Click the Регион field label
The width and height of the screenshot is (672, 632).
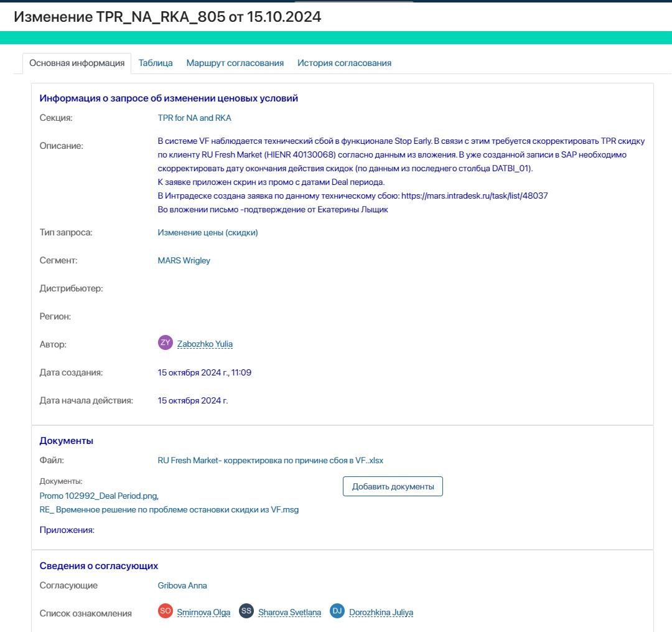[55, 316]
